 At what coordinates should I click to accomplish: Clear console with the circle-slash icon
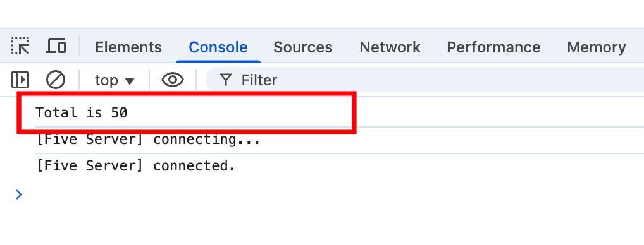[x=56, y=80]
